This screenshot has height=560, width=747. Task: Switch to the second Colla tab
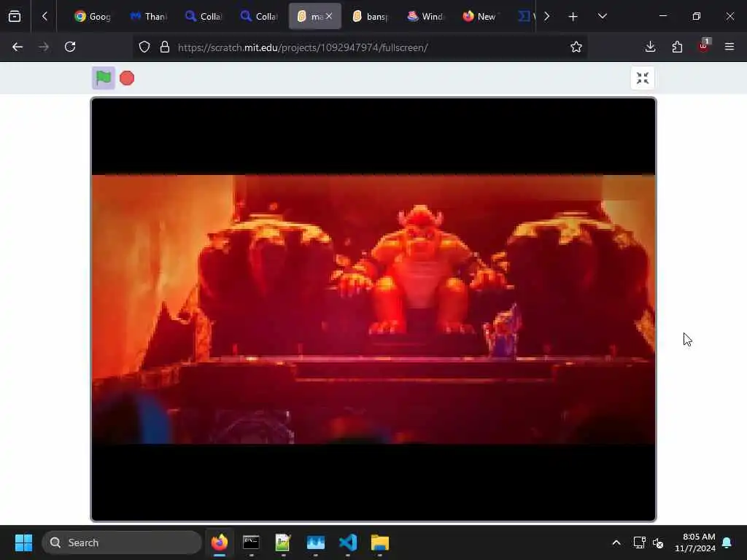click(259, 17)
